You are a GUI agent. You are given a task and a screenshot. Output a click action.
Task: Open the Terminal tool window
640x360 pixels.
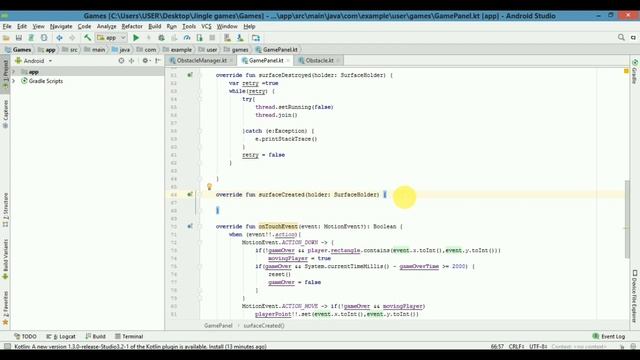tap(129, 336)
